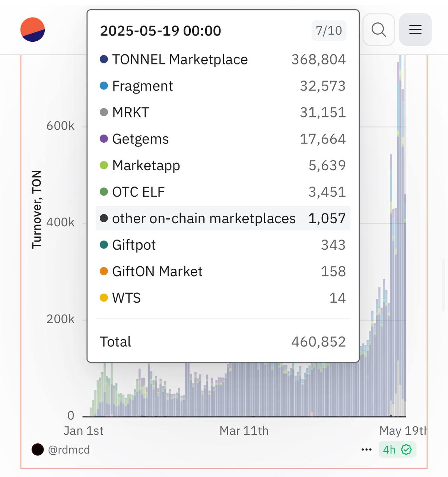Select the WTS label
This screenshot has height=477, width=448.
coord(126,298)
